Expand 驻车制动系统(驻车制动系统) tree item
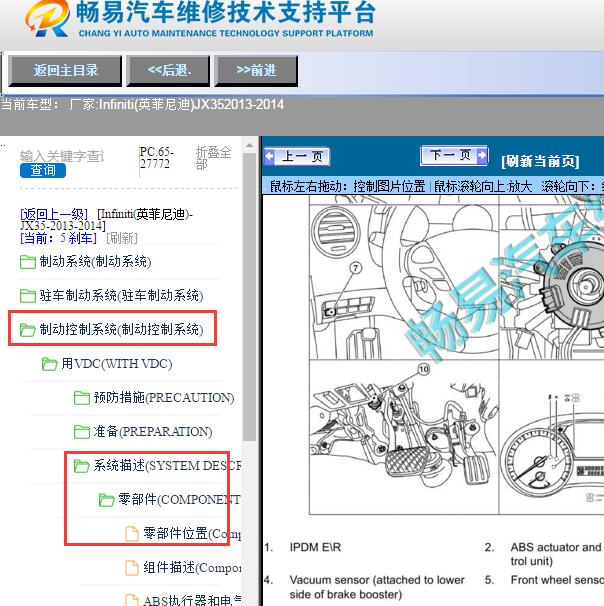 tap(121, 296)
